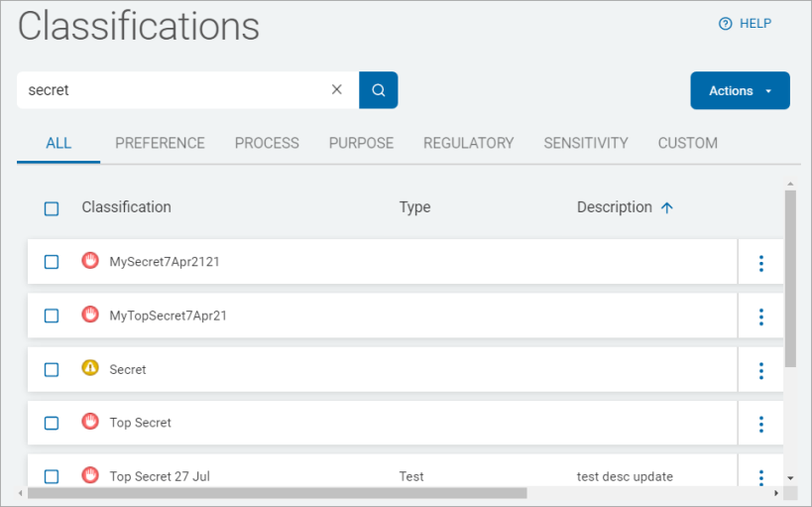Open the Top Secret classification name
The width and height of the screenshot is (812, 507).
141,423
